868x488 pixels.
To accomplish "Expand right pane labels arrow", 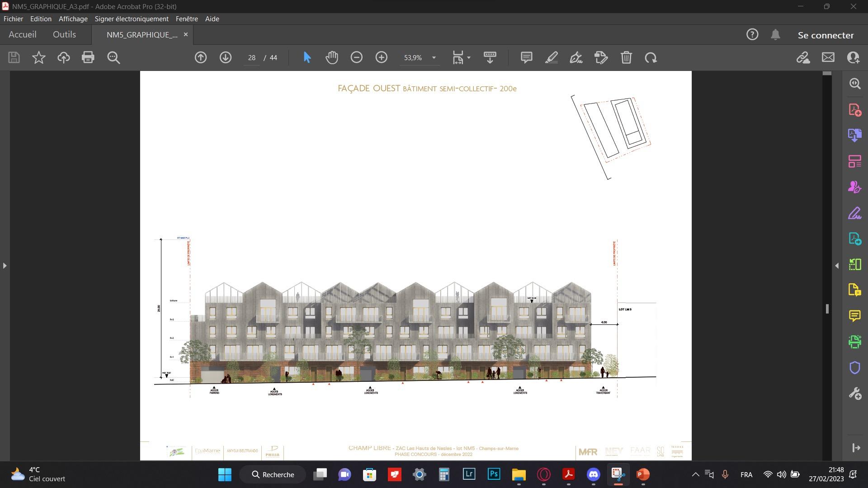I will pyautogui.click(x=856, y=448).
